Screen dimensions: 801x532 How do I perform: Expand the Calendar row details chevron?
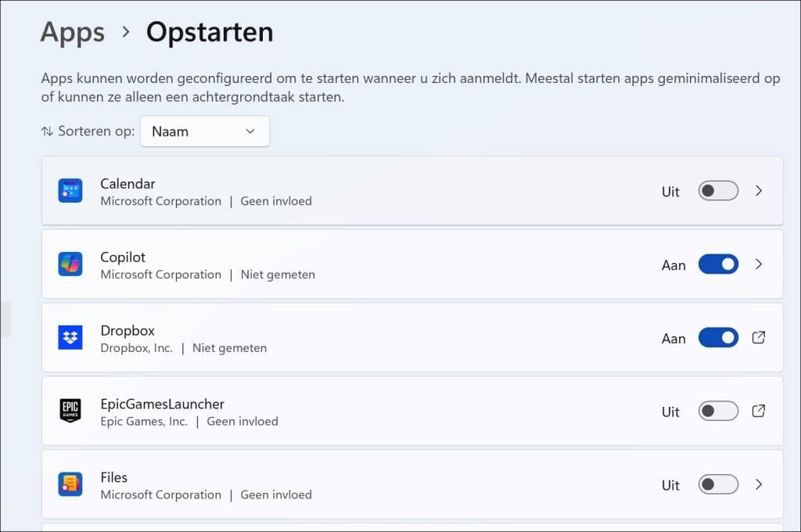[x=758, y=190]
